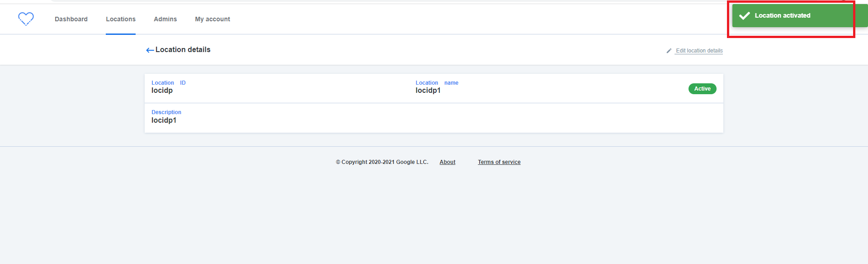This screenshot has height=264, width=868.
Task: Click the checkmark in the notification
Action: [x=744, y=16]
